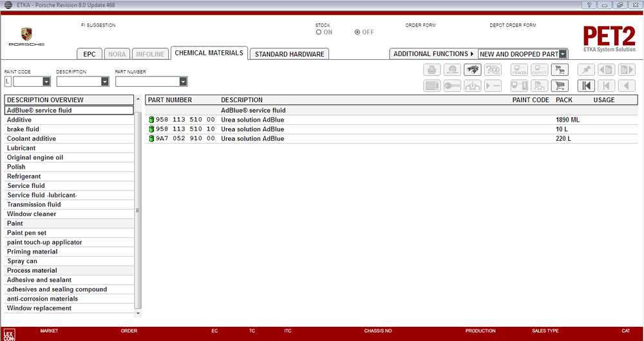This screenshot has height=341, width=644.
Task: Click the help question mark in title bar
Action: (589, 5)
